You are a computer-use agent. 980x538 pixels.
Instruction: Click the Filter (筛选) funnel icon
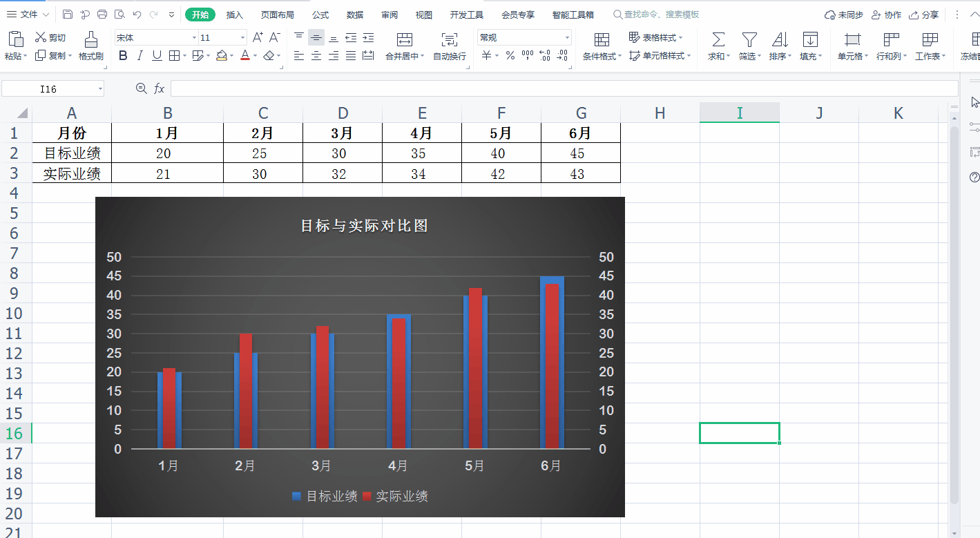tap(749, 39)
